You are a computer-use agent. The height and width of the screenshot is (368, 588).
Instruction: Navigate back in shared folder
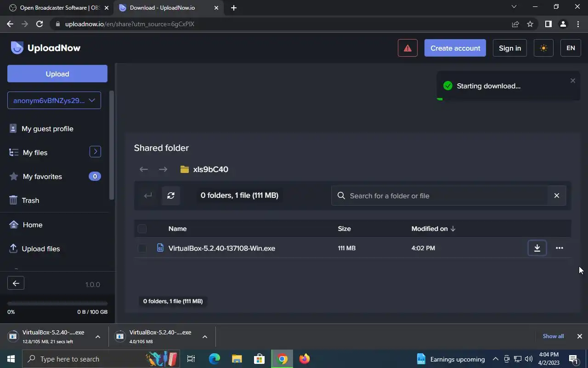click(144, 169)
